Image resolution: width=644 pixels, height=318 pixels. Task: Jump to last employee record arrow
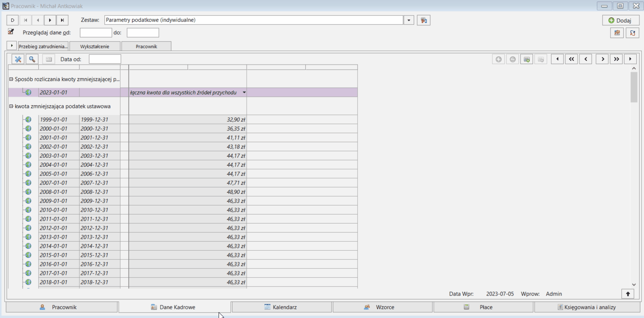62,20
